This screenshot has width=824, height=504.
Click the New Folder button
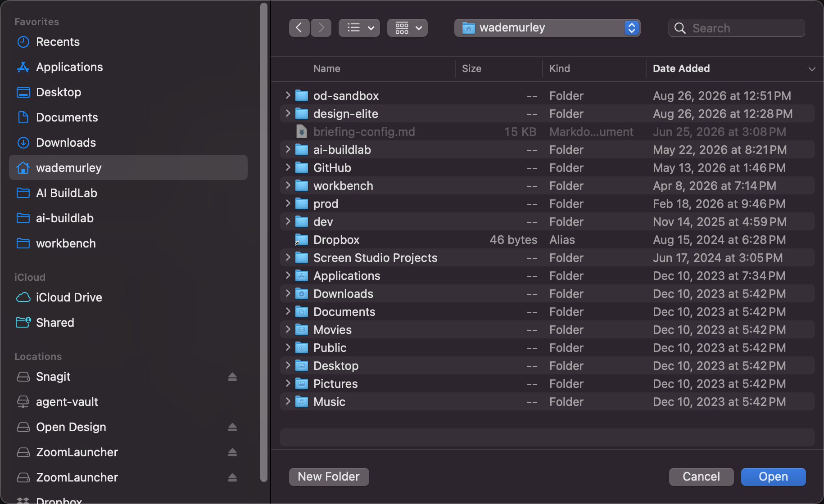coord(329,477)
